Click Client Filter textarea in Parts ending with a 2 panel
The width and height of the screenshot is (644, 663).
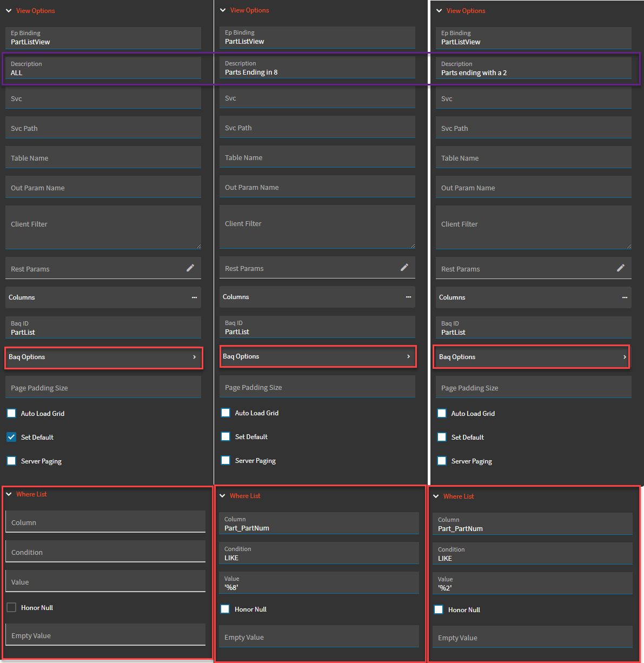click(x=534, y=227)
